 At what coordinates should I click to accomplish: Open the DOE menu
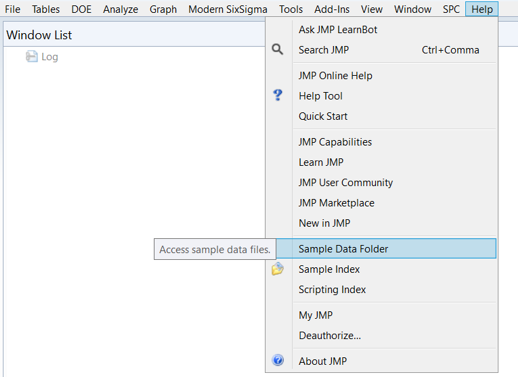point(81,9)
